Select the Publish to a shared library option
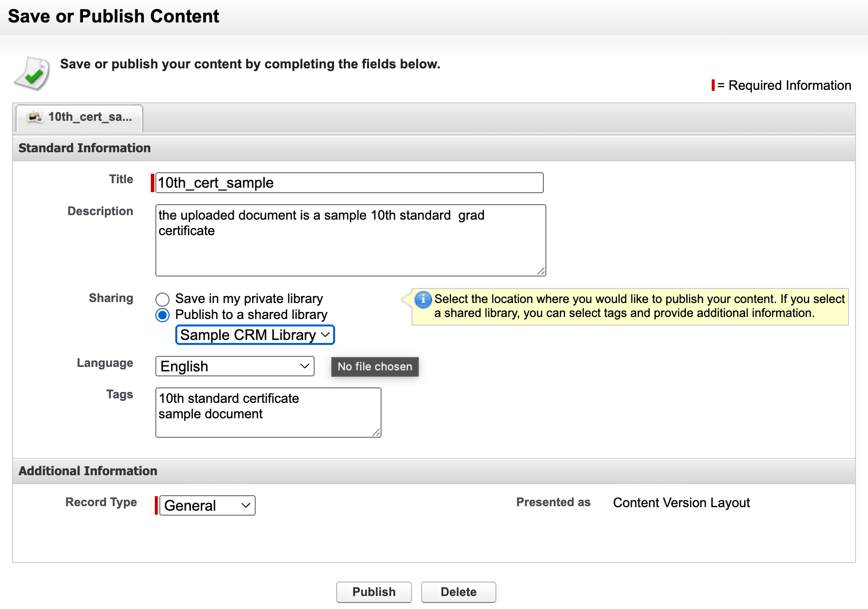This screenshot has height=609, width=868. (x=162, y=315)
